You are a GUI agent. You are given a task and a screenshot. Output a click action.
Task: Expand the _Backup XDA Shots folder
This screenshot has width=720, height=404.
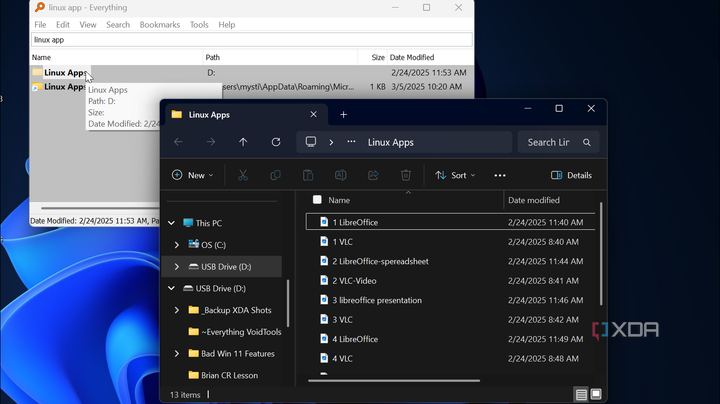[x=177, y=310]
